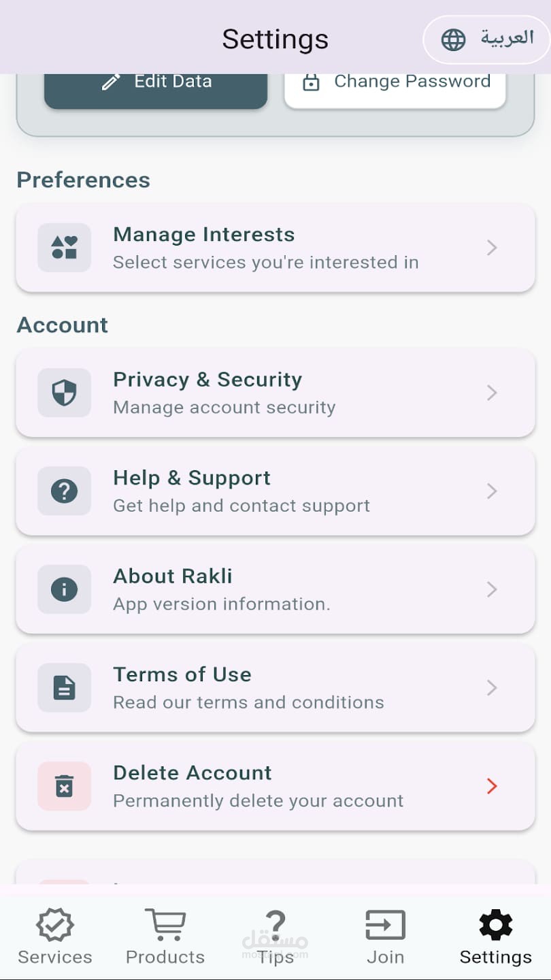Open the Products tab

[165, 937]
